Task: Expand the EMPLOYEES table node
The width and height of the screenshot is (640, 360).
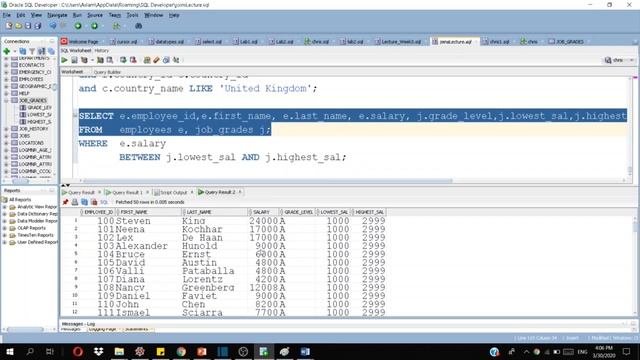Action: click(x=6, y=79)
